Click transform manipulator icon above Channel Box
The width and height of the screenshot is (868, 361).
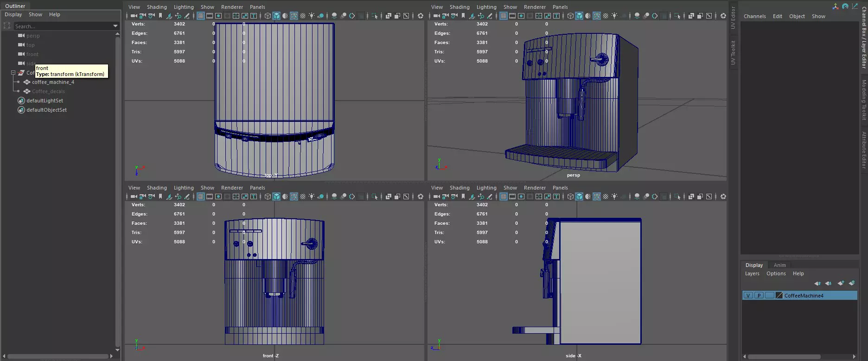coord(836,6)
